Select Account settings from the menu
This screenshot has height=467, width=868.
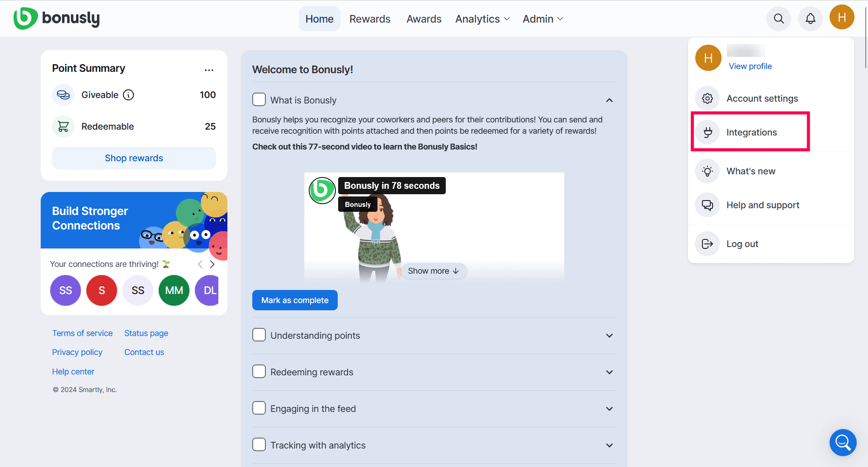coord(771,98)
